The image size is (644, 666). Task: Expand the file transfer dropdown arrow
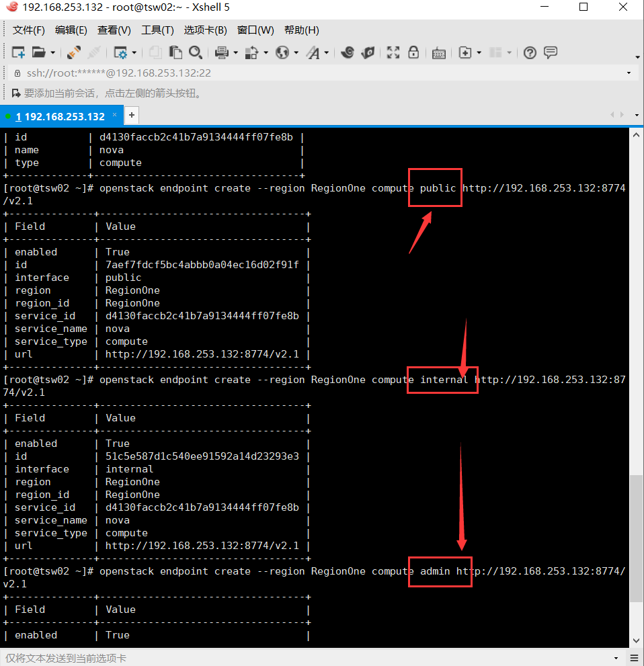point(266,52)
